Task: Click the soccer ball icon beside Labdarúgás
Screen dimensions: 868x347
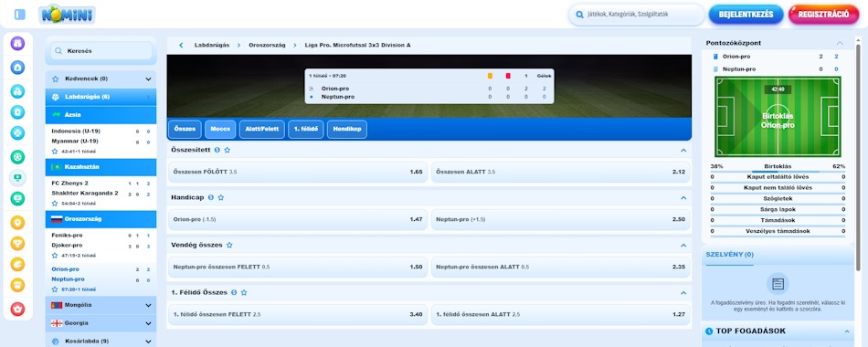Action: [x=56, y=97]
